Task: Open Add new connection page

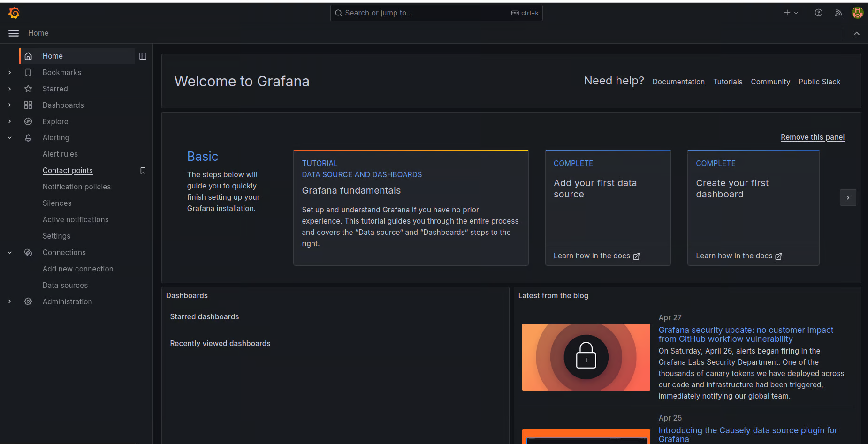Action: pos(78,269)
